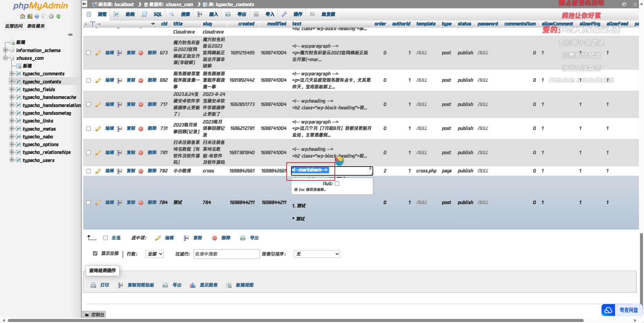Click the link chain icon in sidebar
The height and width of the screenshot is (323, 644).
(x=70, y=34)
